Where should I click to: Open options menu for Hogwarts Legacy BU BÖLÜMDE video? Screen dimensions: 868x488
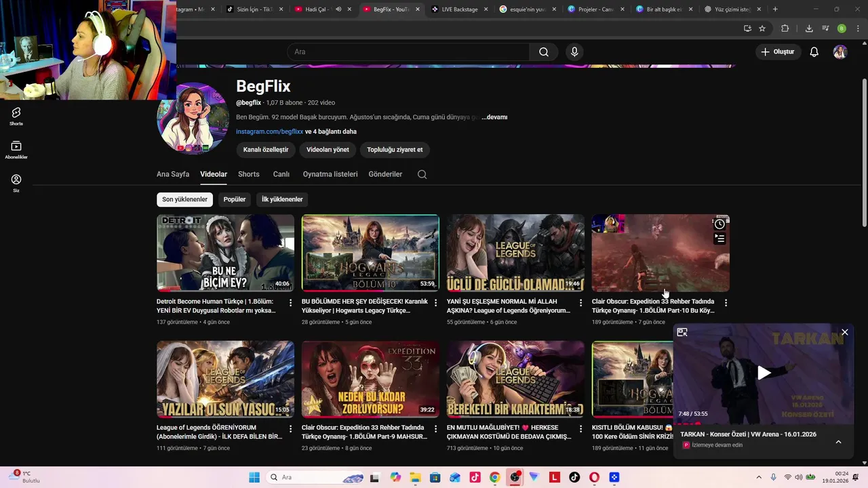click(x=435, y=303)
